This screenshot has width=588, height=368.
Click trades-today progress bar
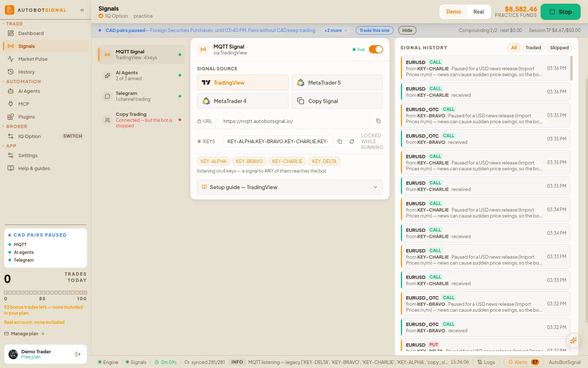tap(46, 293)
